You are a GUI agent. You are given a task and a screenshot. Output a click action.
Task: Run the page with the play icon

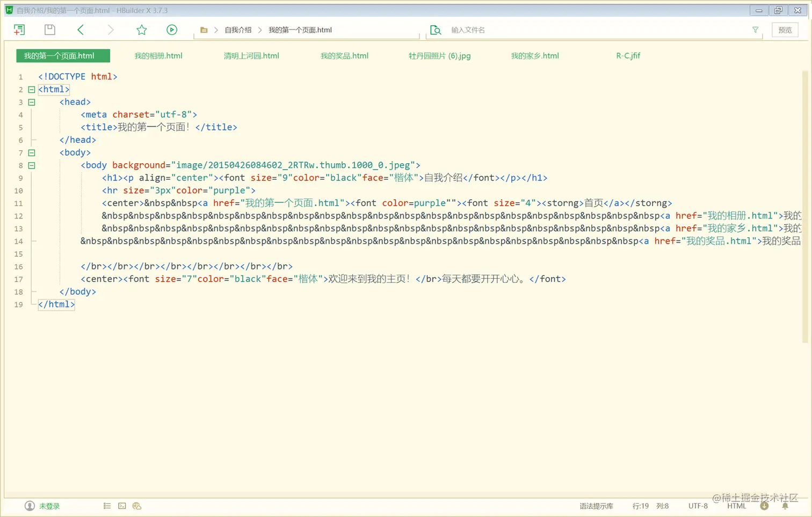(x=172, y=30)
